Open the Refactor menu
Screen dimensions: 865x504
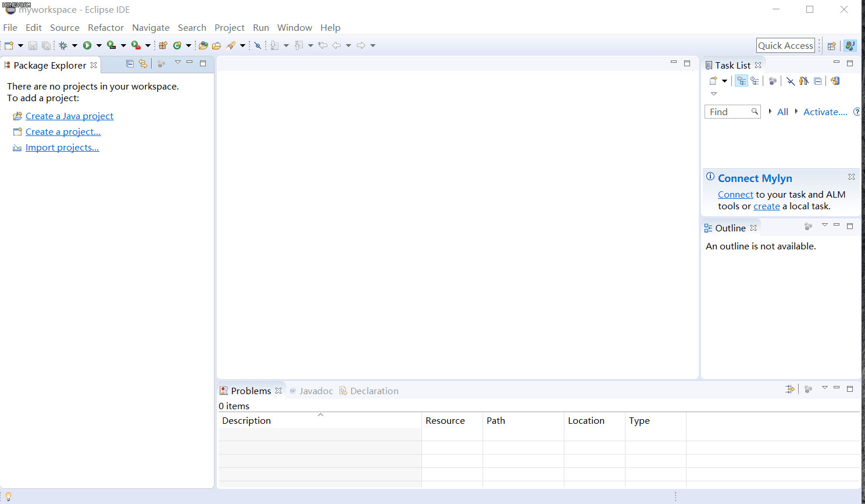[106, 27]
